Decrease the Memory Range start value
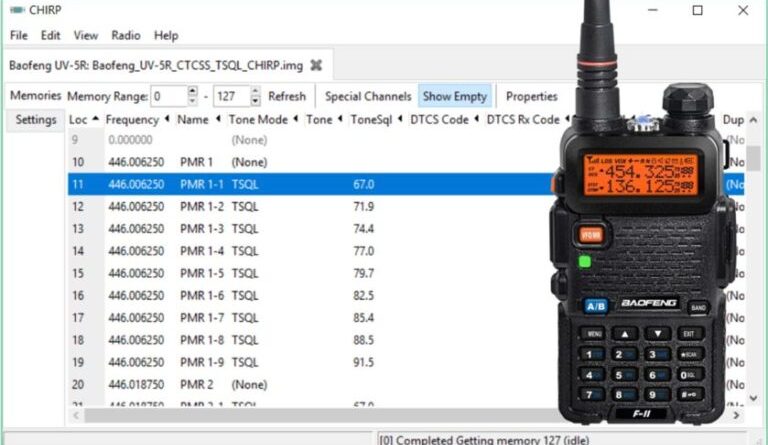Viewport: 768px width, 445px height. pyautogui.click(x=192, y=101)
